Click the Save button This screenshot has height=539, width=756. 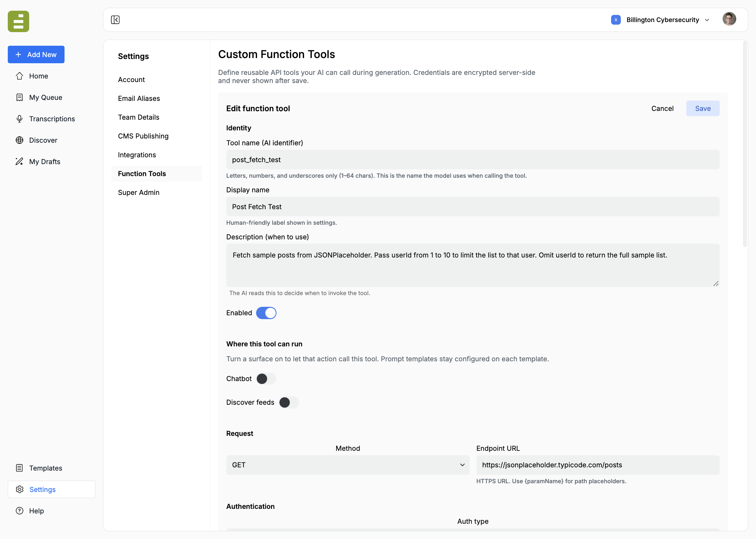click(703, 109)
